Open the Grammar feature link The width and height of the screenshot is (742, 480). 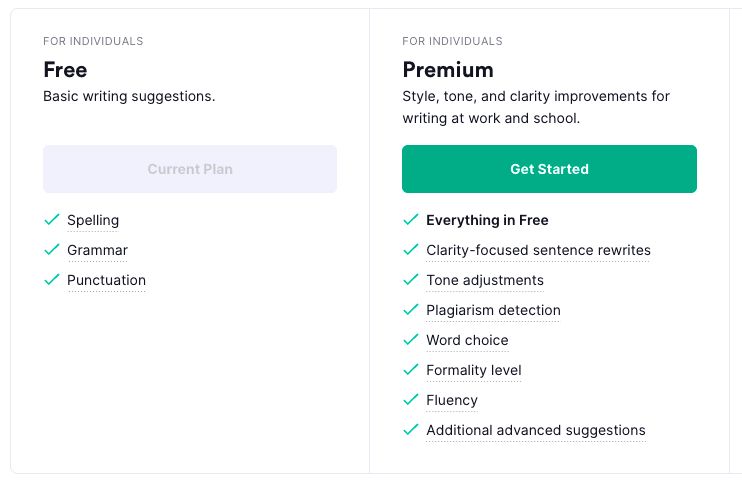[97, 250]
